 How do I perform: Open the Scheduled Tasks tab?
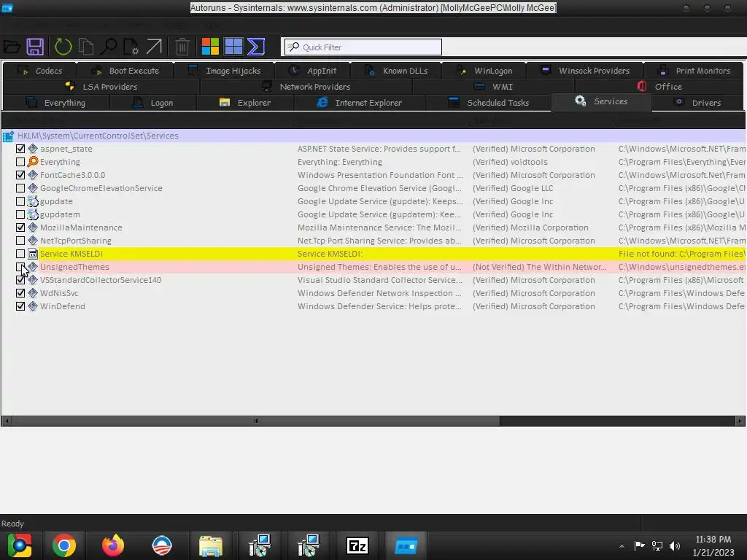pos(489,103)
